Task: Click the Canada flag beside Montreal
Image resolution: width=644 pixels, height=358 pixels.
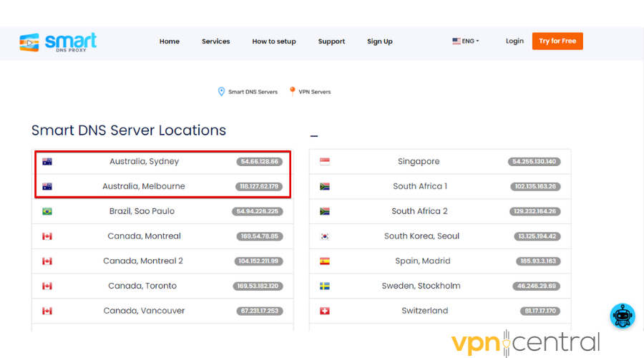Action: point(47,236)
